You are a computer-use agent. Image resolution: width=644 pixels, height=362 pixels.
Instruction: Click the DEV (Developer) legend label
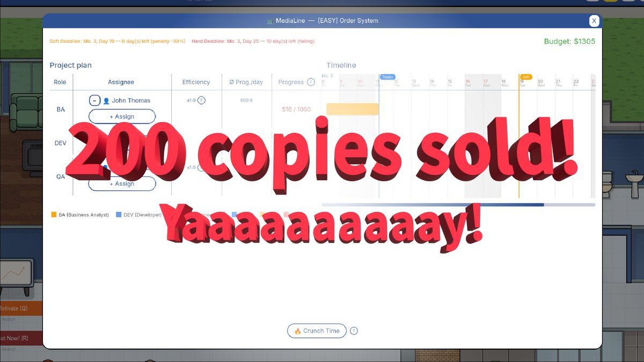142,215
